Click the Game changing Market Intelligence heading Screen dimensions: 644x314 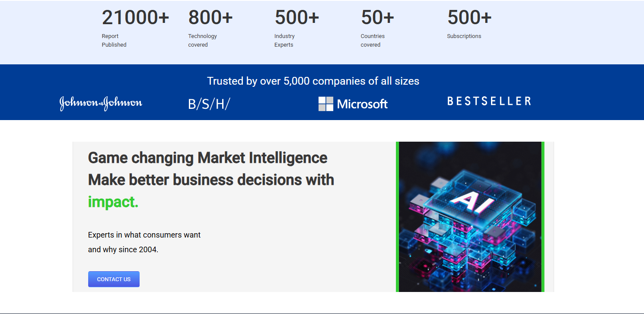point(207,158)
